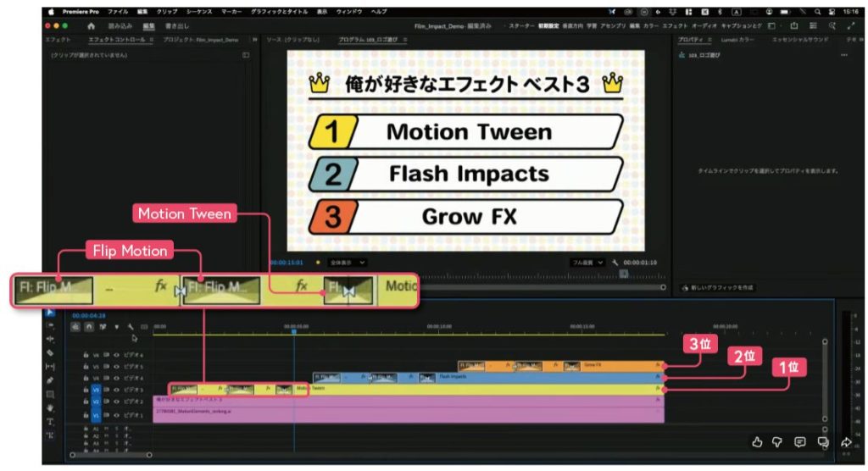This screenshot has height=471, width=868.
Task: Open the add marker dropdown in timeline
Action: coord(116,325)
